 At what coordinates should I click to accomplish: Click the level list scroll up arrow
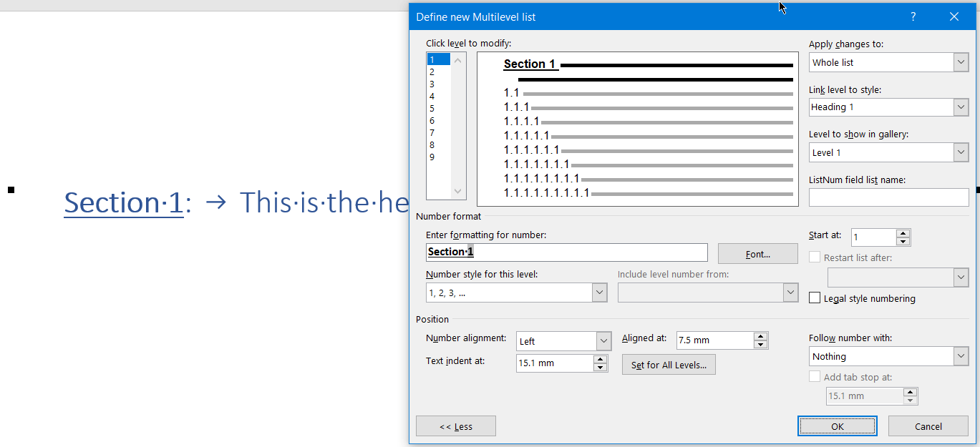click(x=458, y=60)
